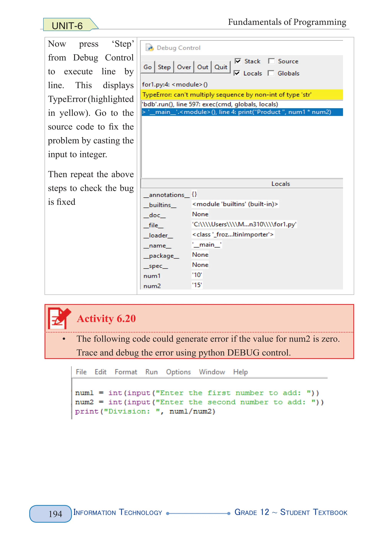Click the Out button in Debug Control
The image size is (392, 544).
pos(203,67)
